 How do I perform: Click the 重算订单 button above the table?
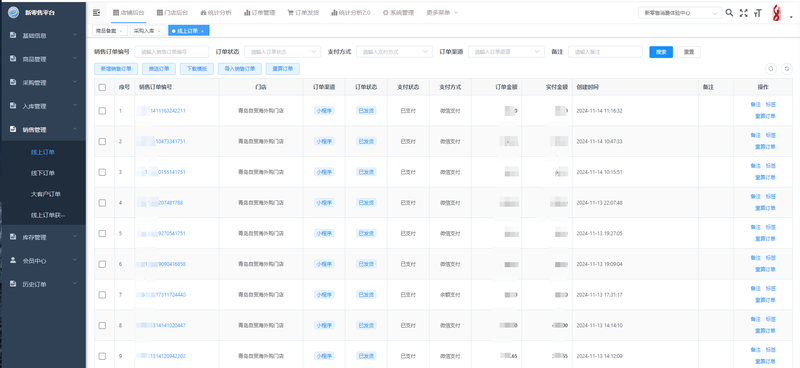point(283,69)
